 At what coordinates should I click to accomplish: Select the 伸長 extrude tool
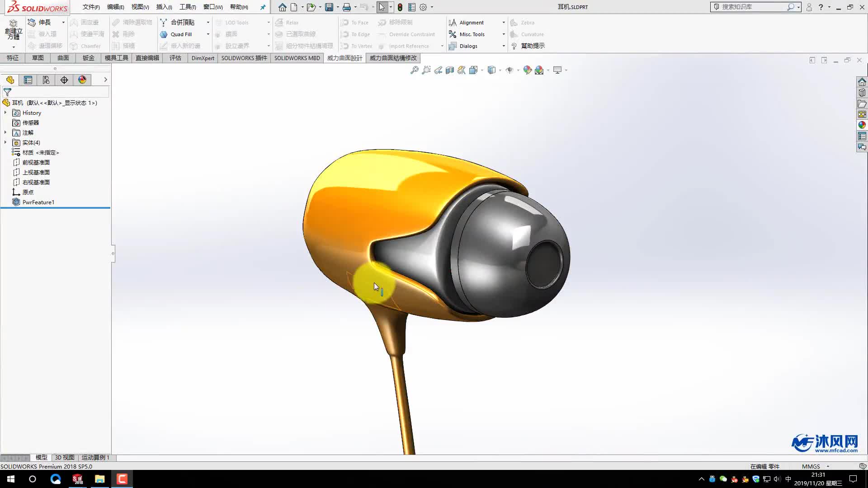tap(40, 22)
